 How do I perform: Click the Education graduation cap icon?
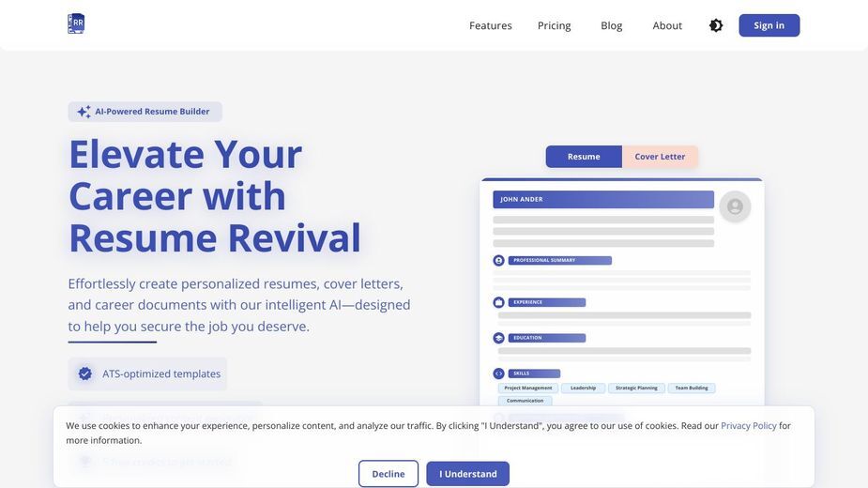(x=499, y=338)
